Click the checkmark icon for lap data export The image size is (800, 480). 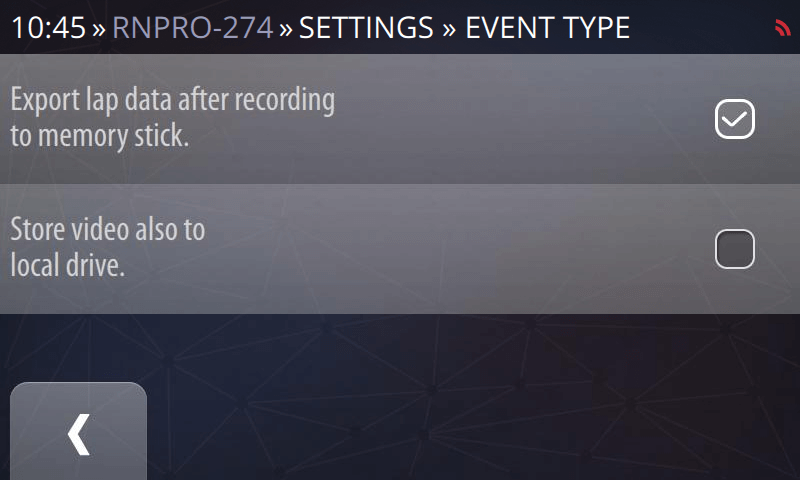[735, 120]
